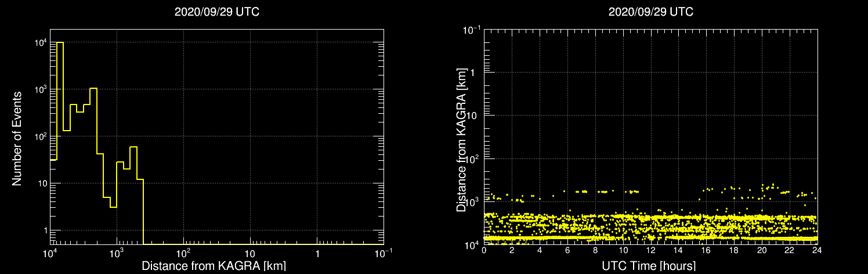Image resolution: width=868 pixels, height=274 pixels.
Task: Click 10^3 tick on histogram distance x-axis
Action: [x=117, y=253]
